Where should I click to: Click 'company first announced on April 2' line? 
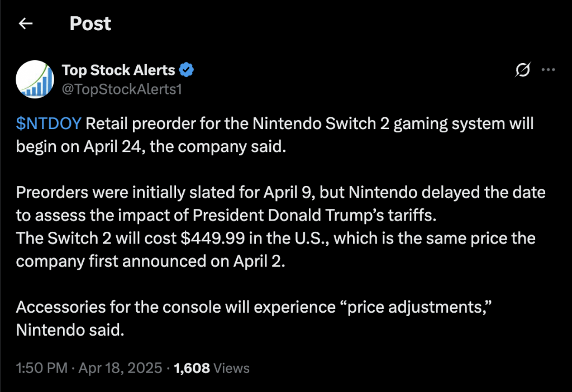coord(150,261)
